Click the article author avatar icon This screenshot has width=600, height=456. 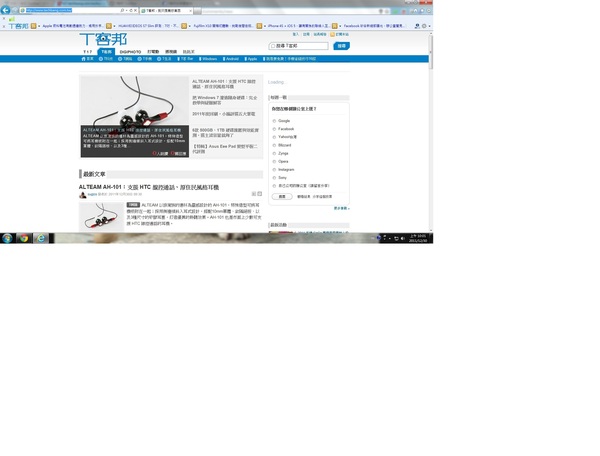coord(83,195)
